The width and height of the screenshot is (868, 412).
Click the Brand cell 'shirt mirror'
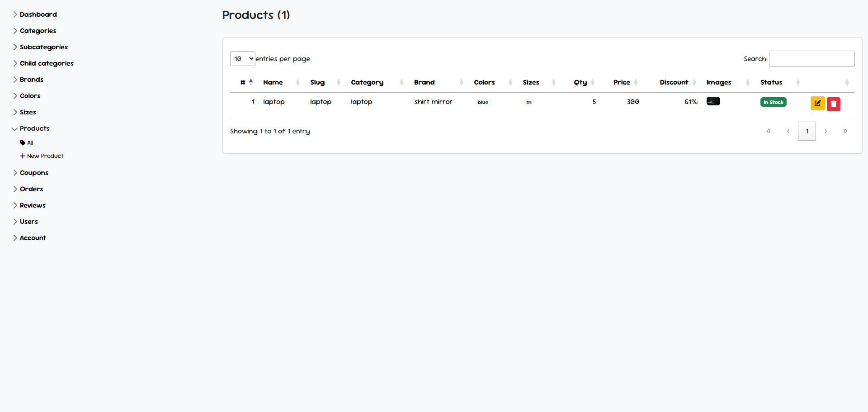(x=434, y=102)
